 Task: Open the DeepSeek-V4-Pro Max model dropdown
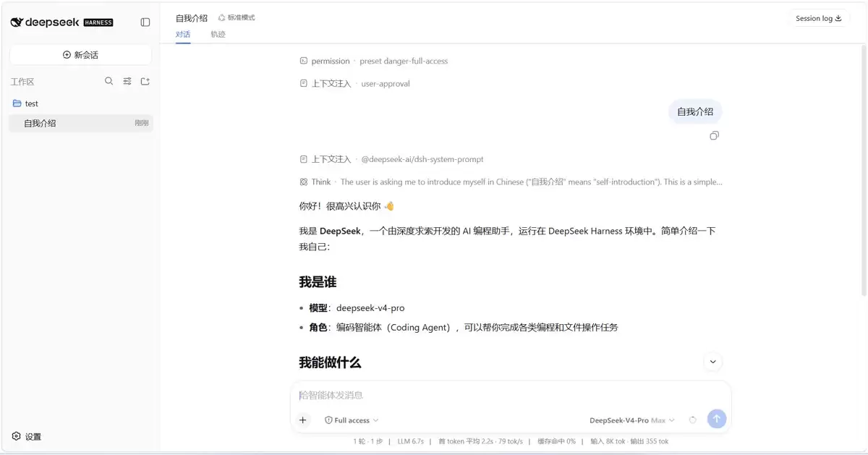click(632, 420)
